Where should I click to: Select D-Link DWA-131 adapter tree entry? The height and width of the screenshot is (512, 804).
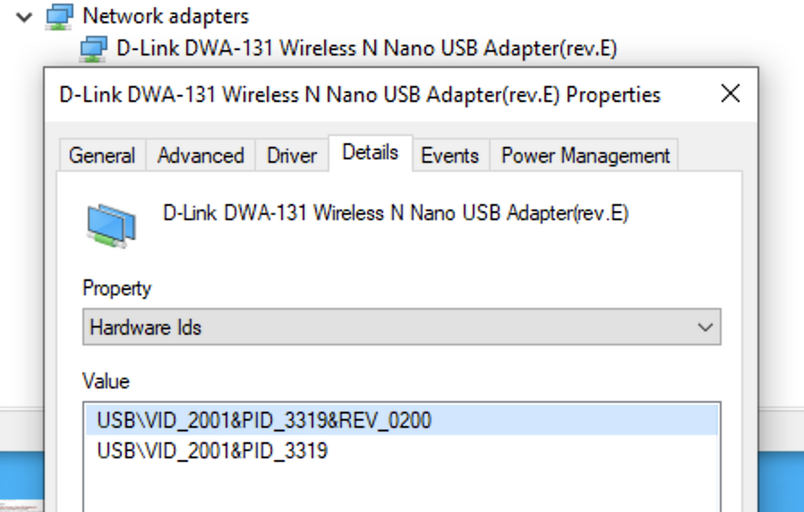[x=367, y=48]
